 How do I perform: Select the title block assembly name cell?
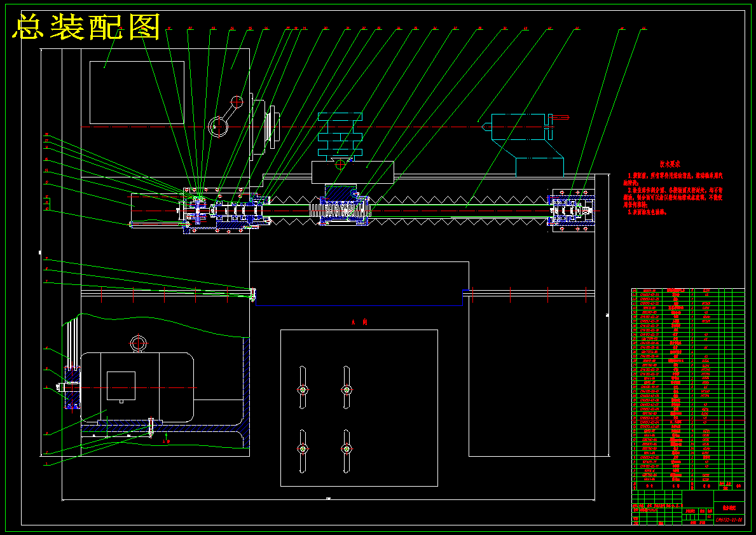[x=729, y=508]
